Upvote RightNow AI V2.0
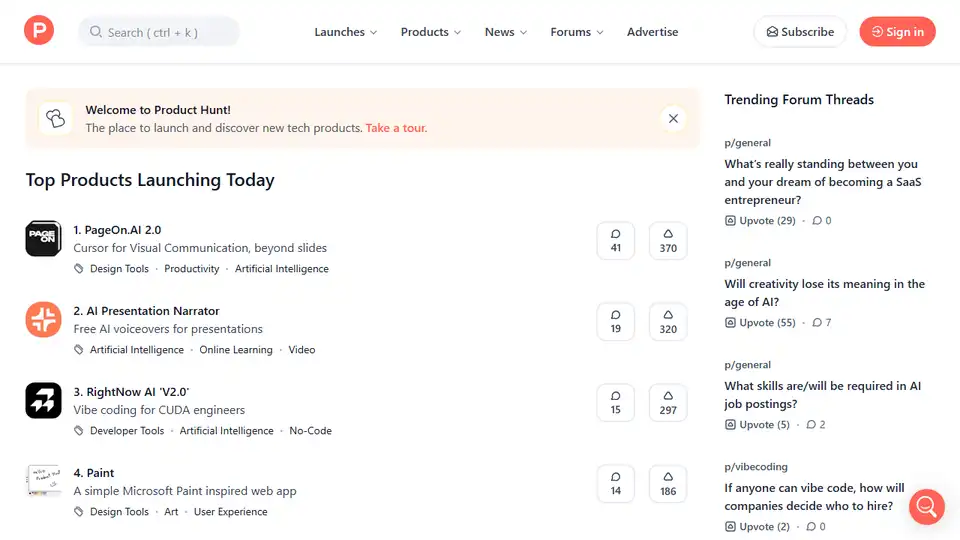960x540 pixels. (x=668, y=402)
